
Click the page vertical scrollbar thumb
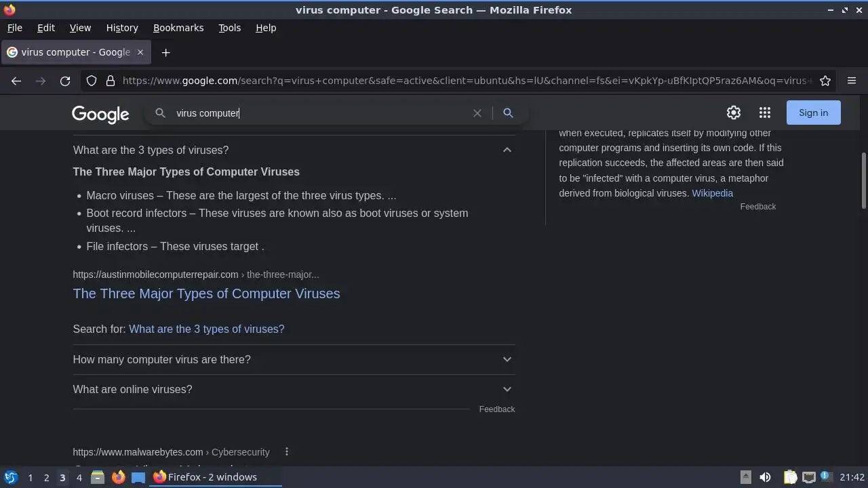coord(864,181)
